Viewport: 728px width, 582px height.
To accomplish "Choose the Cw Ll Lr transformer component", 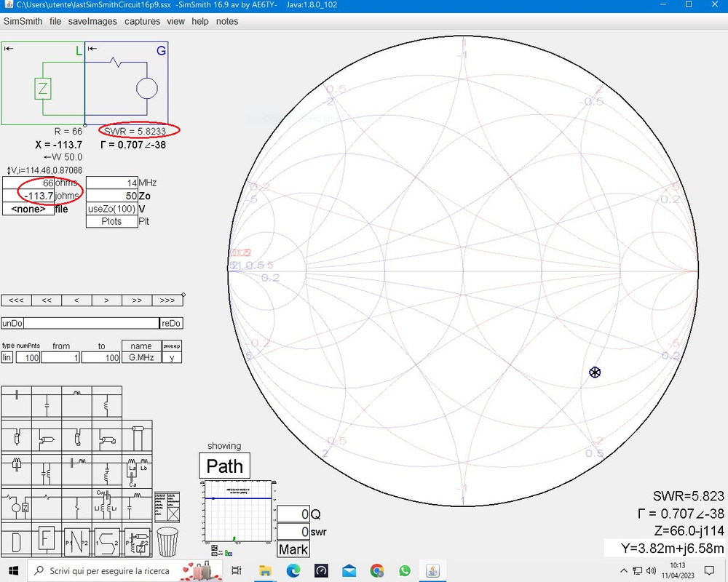I will point(107,504).
